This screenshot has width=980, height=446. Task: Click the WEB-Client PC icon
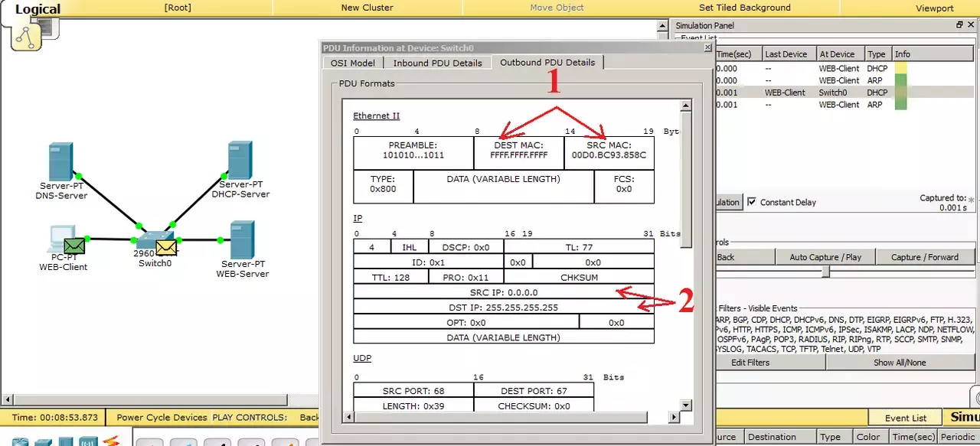click(61, 240)
